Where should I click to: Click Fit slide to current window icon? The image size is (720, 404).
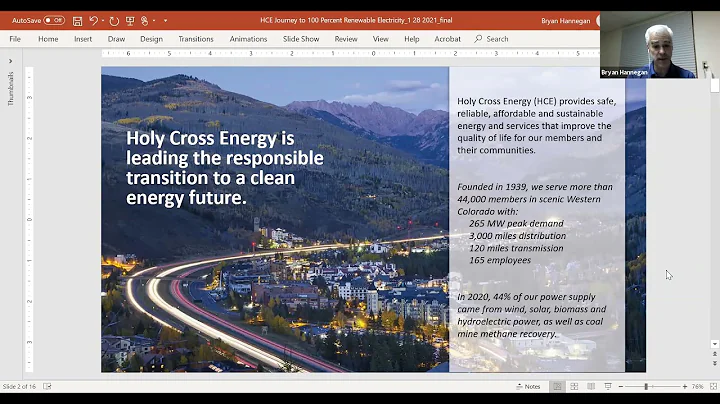point(713,387)
